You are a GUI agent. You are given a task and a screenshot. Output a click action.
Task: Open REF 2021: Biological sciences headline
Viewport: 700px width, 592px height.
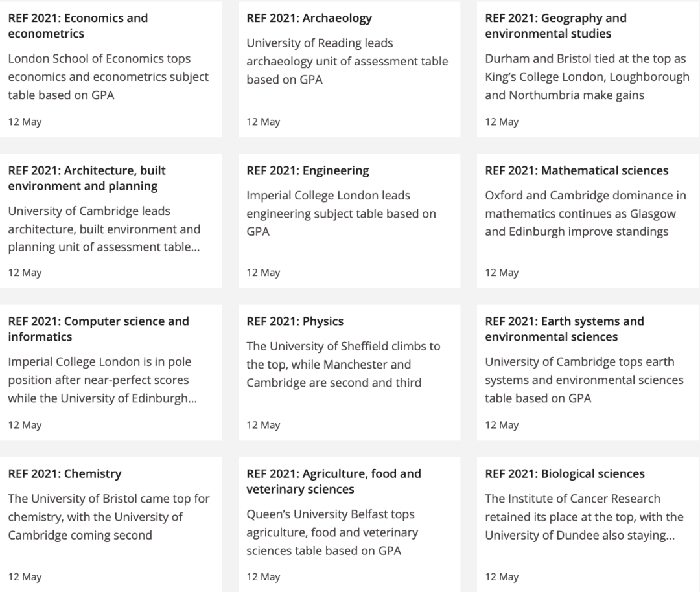pos(565,473)
